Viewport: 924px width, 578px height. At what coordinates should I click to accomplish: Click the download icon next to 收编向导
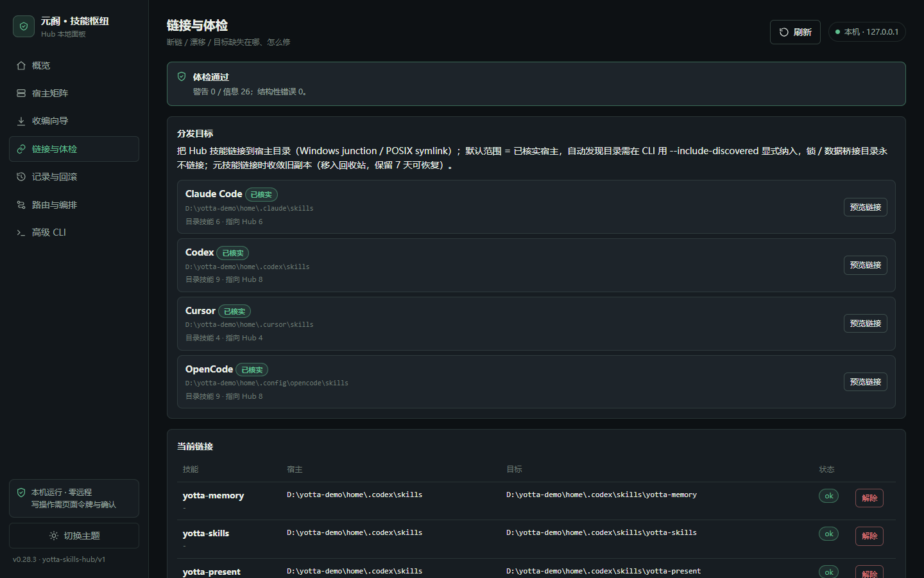[x=21, y=121]
